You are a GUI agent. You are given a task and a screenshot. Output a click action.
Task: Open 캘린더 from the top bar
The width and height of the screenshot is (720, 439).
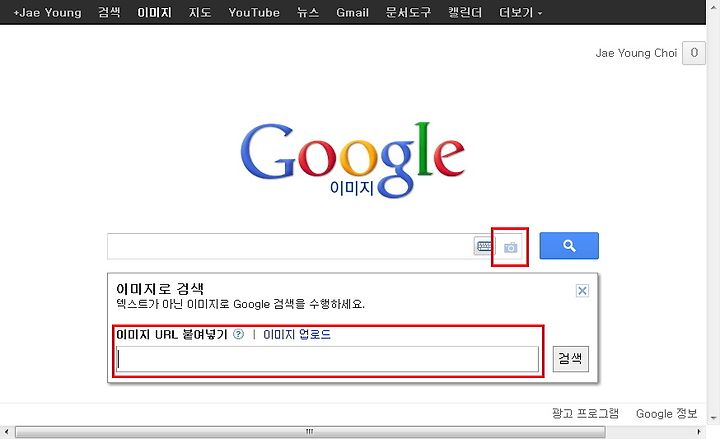465,12
